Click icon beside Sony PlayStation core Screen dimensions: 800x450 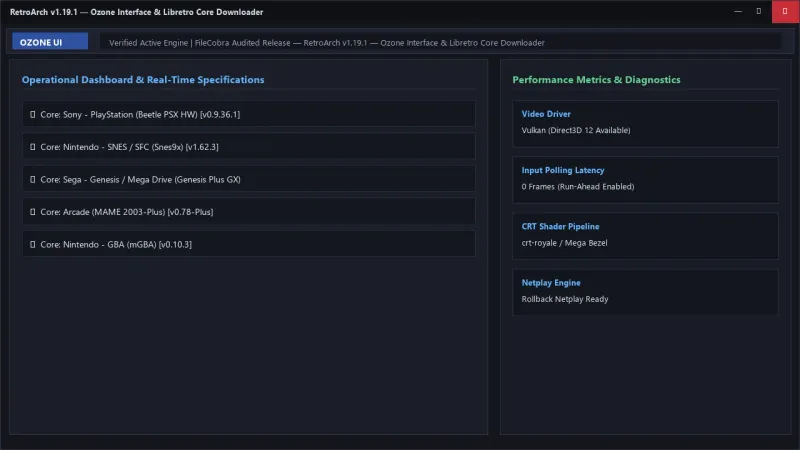tap(33, 114)
